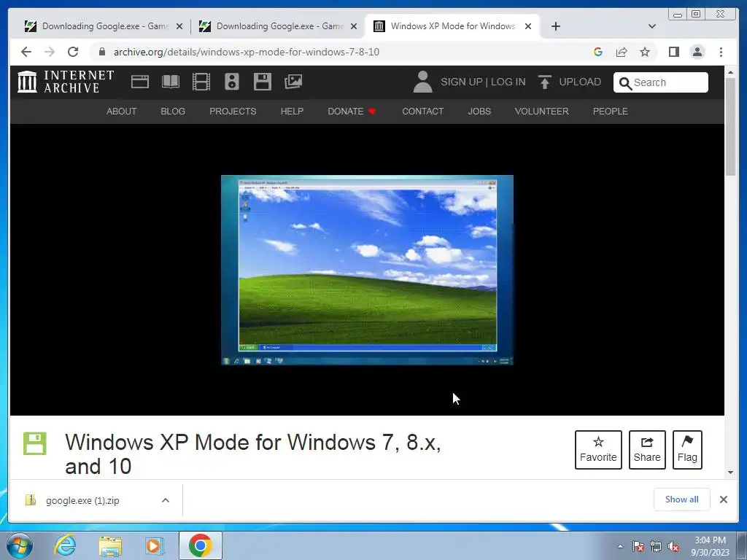Click the LOG IN link
747x560 pixels.
coord(508,82)
